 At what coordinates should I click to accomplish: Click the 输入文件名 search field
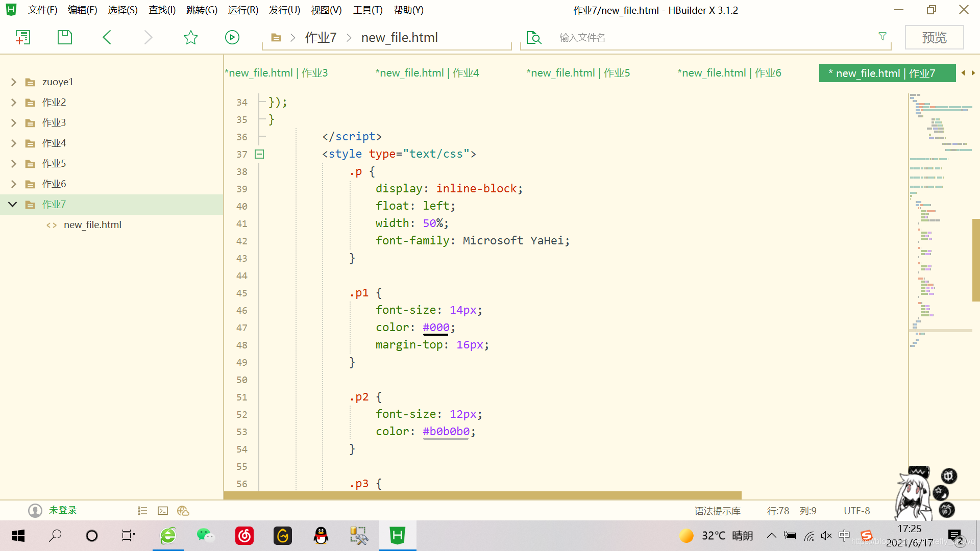pyautogui.click(x=715, y=38)
